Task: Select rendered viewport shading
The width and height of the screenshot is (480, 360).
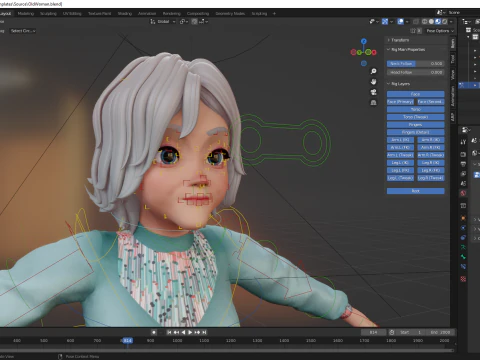Action: 445,22
